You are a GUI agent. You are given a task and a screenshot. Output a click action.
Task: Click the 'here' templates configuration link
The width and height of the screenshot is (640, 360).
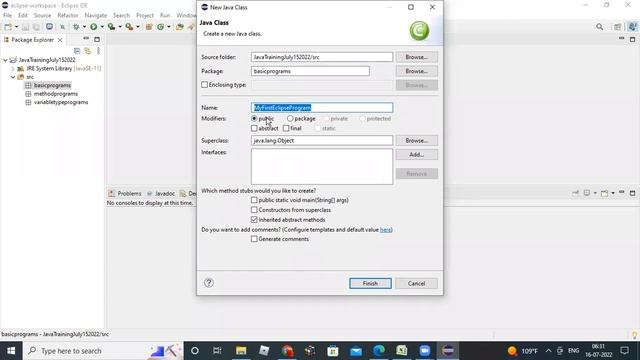(x=385, y=229)
